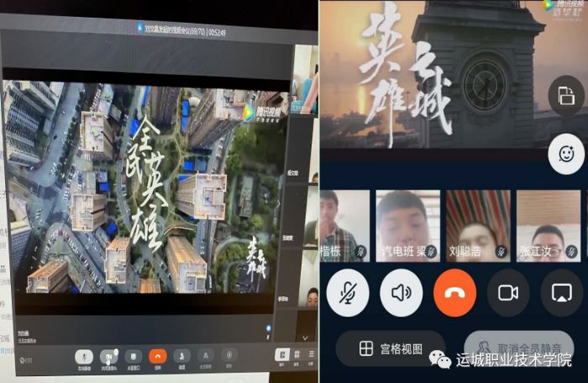Click the desktop microphone button
Screen dimensions: 588x383
coord(85,356)
